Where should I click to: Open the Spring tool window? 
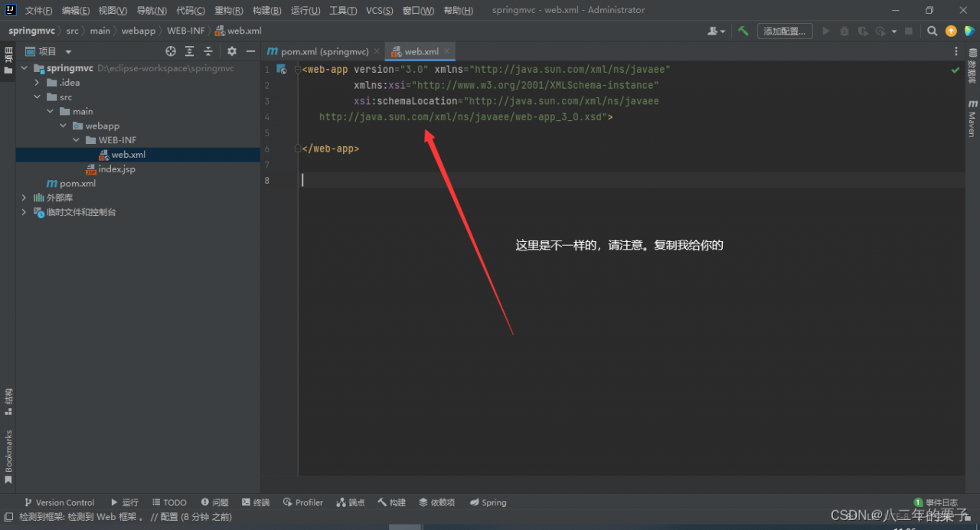coord(488,502)
